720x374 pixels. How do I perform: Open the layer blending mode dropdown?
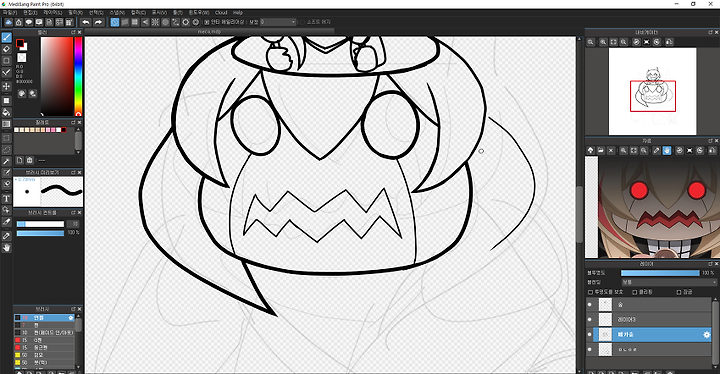(x=669, y=282)
